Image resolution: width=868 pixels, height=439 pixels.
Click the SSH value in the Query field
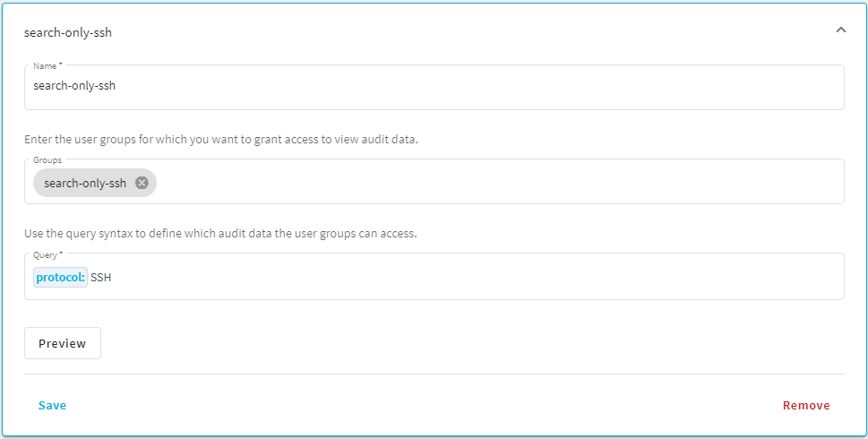[x=100, y=278]
